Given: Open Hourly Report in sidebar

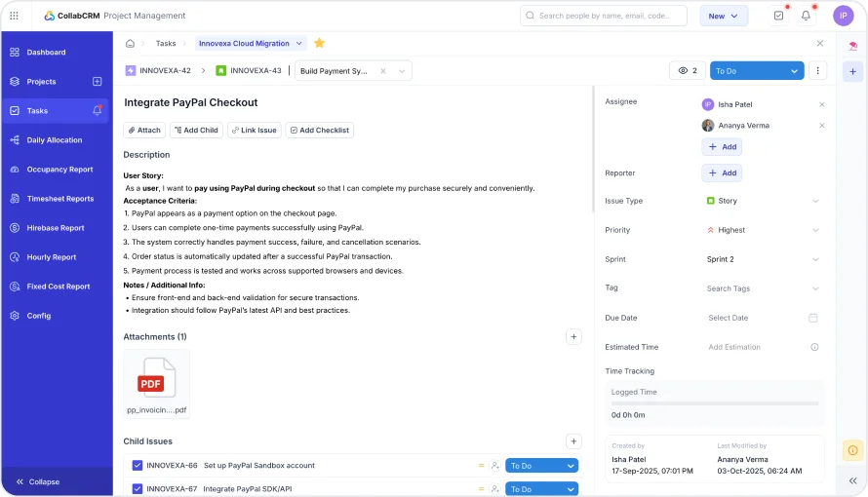Looking at the screenshot, I should (x=56, y=257).
